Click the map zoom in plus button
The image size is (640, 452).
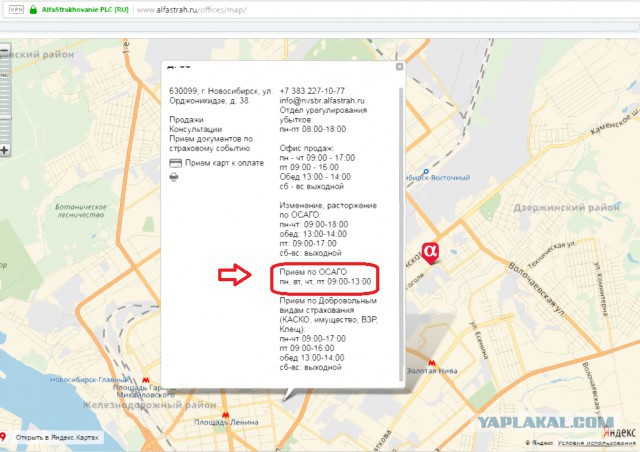[4, 150]
